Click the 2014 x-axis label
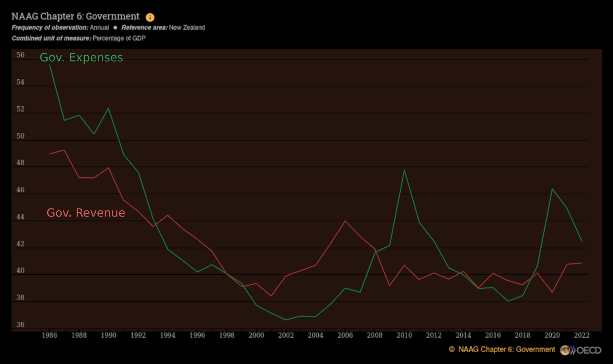Viewport: 613px width, 364px height. coord(463,335)
